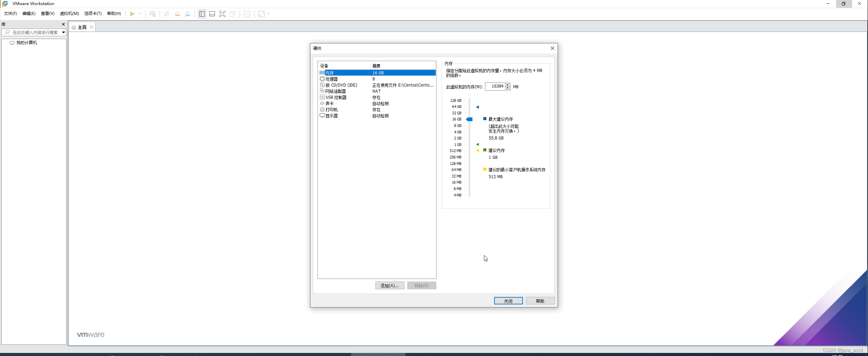Open the library search filter dropdown

click(x=63, y=33)
